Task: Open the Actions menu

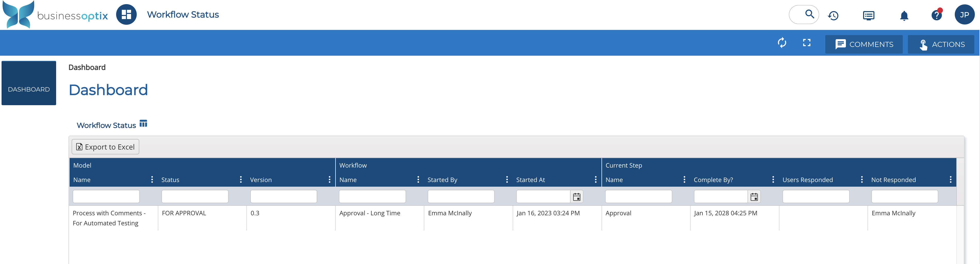Action: [941, 44]
